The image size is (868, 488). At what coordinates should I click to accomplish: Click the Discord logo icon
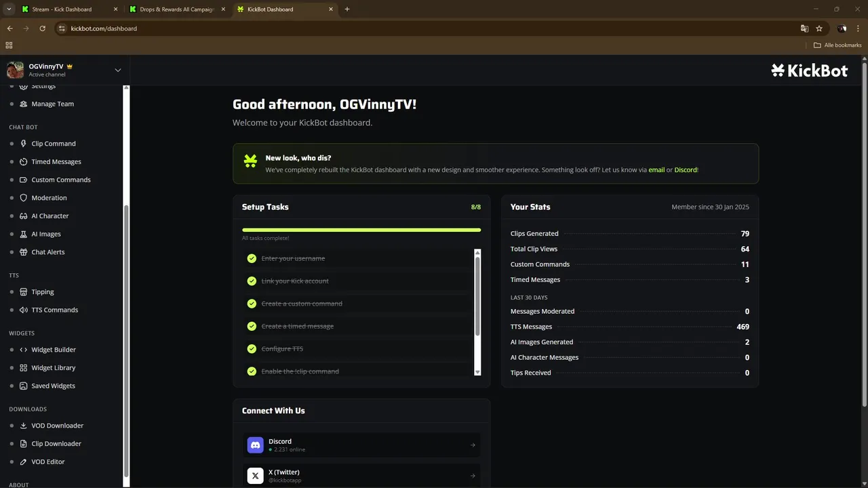click(x=256, y=445)
